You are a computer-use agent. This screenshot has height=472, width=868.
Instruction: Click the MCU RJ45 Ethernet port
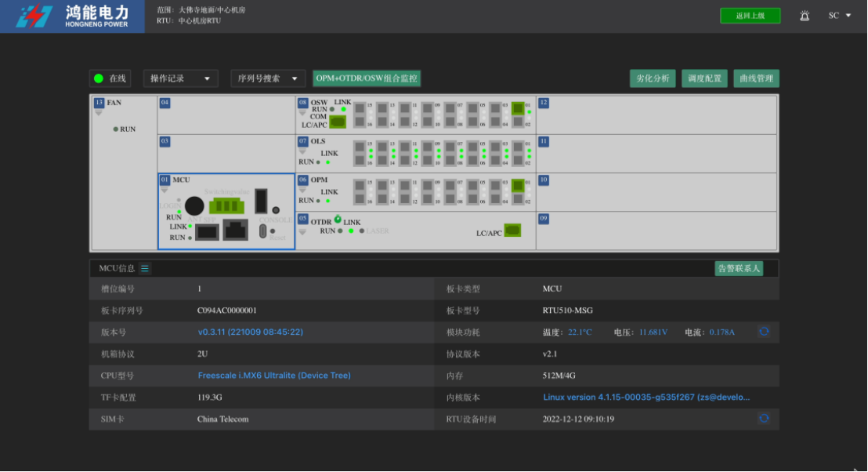coord(236,230)
